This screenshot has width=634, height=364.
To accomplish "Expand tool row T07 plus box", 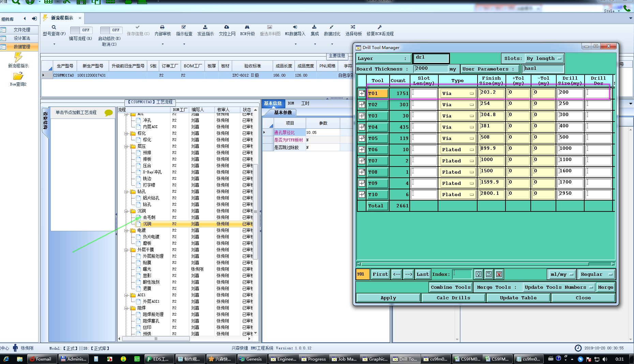I will coord(362,161).
